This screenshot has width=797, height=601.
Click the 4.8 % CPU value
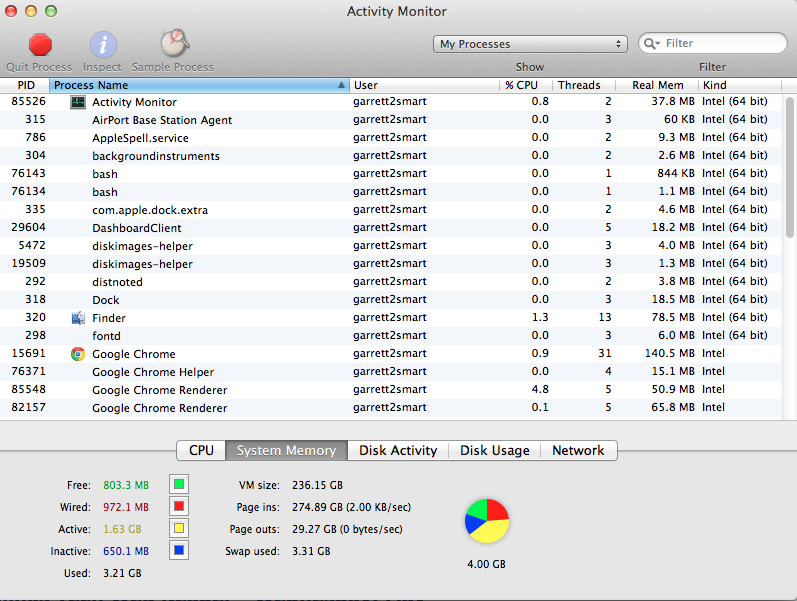(x=540, y=389)
